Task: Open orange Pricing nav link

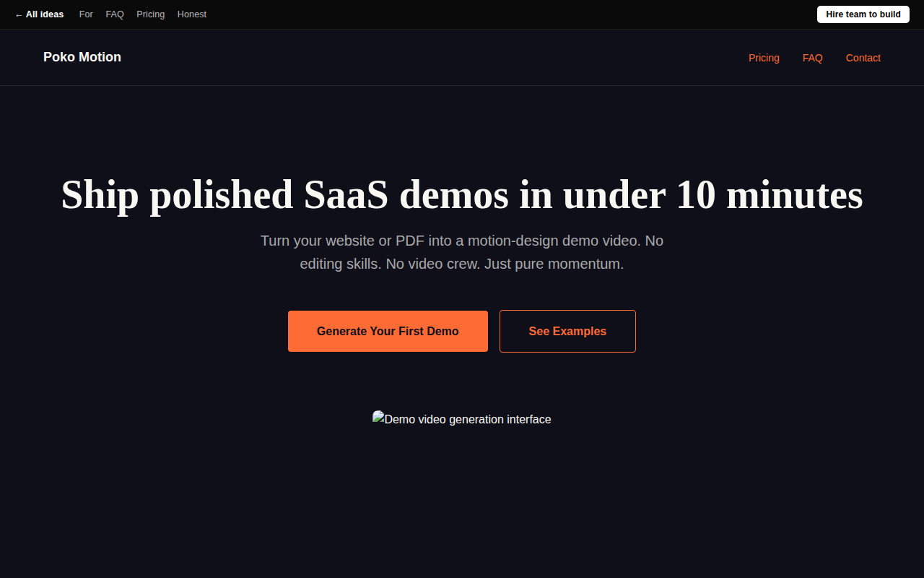Action: pyautogui.click(x=764, y=58)
